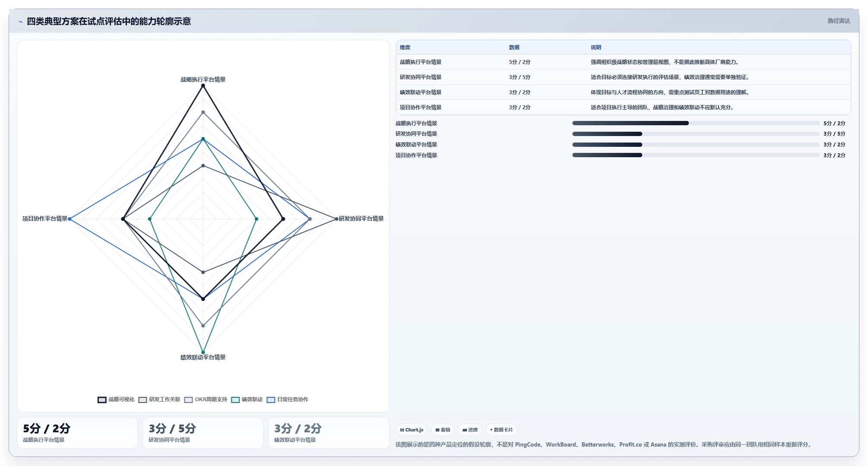Click the 3分 / 5分 data card

(x=203, y=433)
